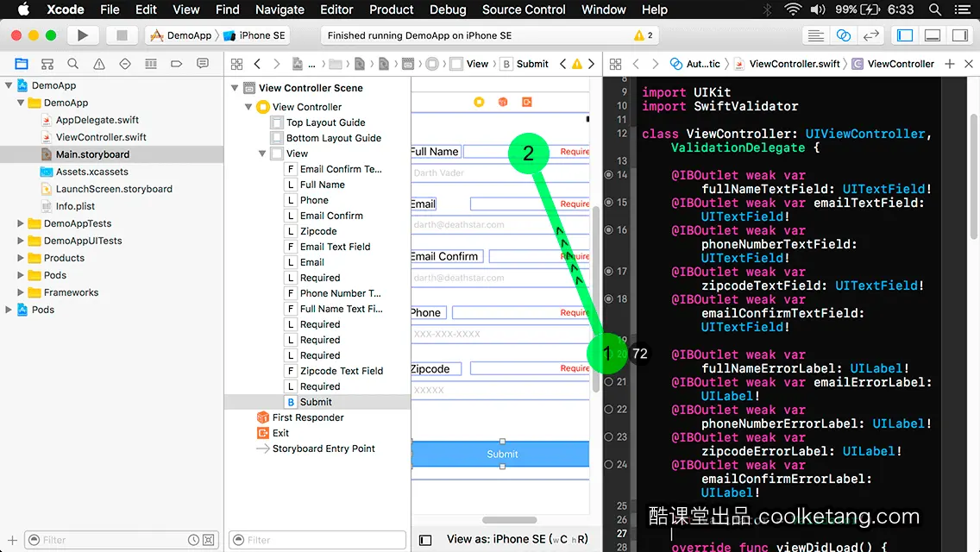The image size is (980, 552).
Task: Add a new assistant editor
Action: point(949,64)
